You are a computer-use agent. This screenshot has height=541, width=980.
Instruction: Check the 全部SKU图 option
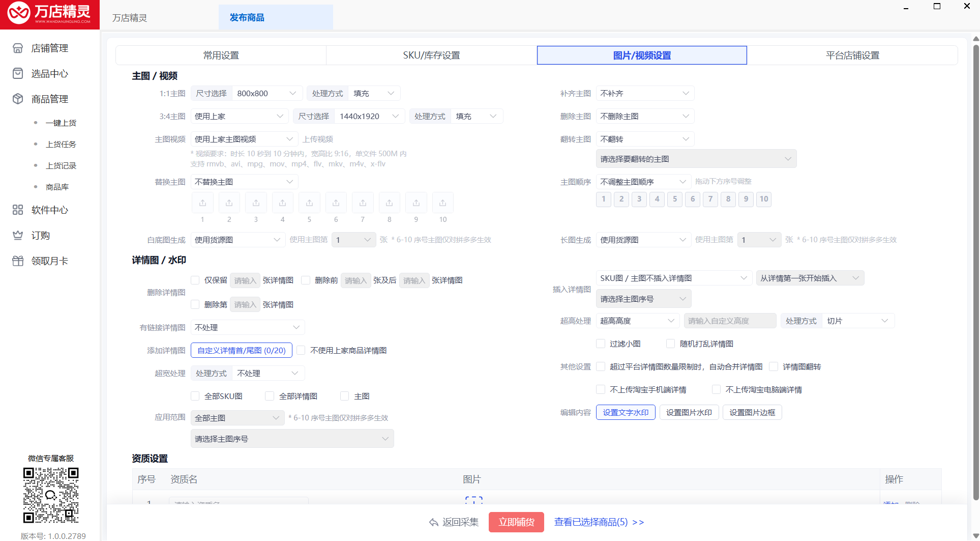pos(195,396)
